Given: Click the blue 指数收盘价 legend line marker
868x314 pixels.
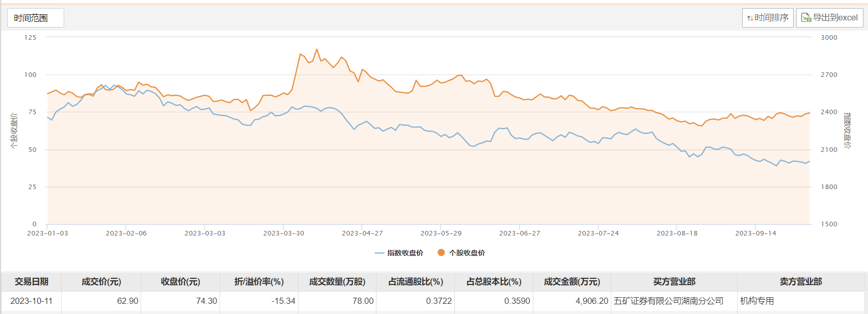Looking at the screenshot, I should [379, 253].
